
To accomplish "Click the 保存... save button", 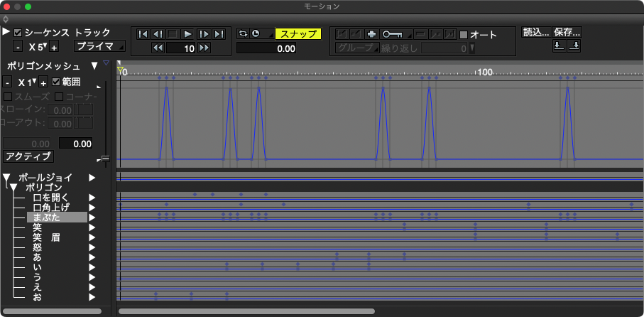I will click(x=567, y=32).
